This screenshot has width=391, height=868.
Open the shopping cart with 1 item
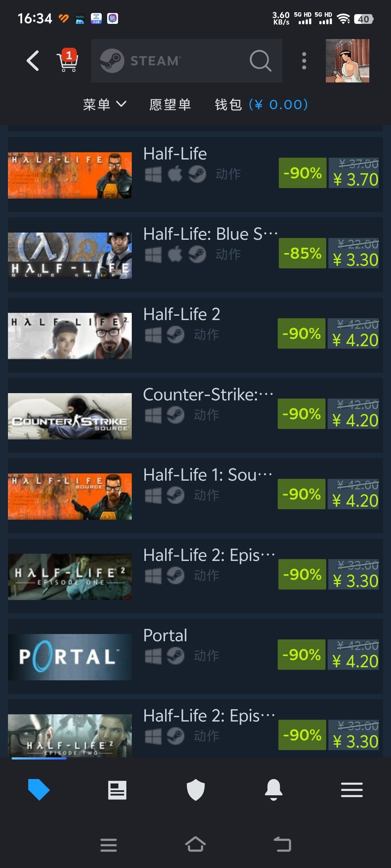click(x=67, y=60)
